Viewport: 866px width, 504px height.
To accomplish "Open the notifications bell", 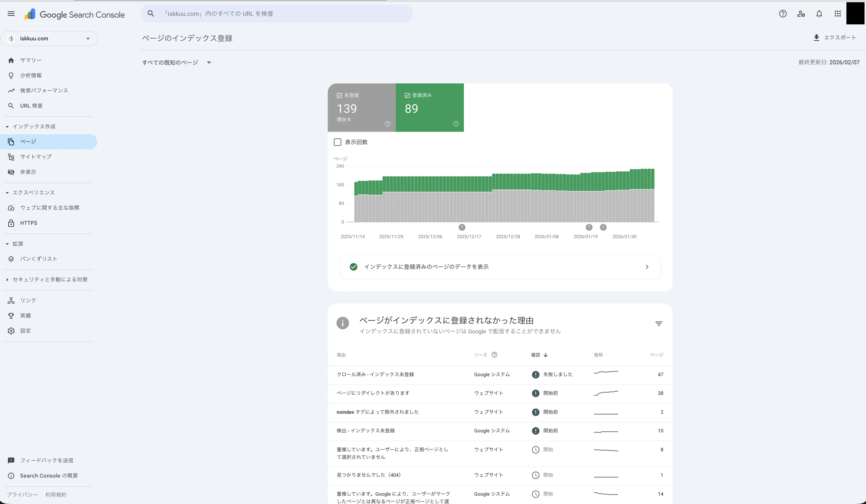I will click(x=819, y=14).
